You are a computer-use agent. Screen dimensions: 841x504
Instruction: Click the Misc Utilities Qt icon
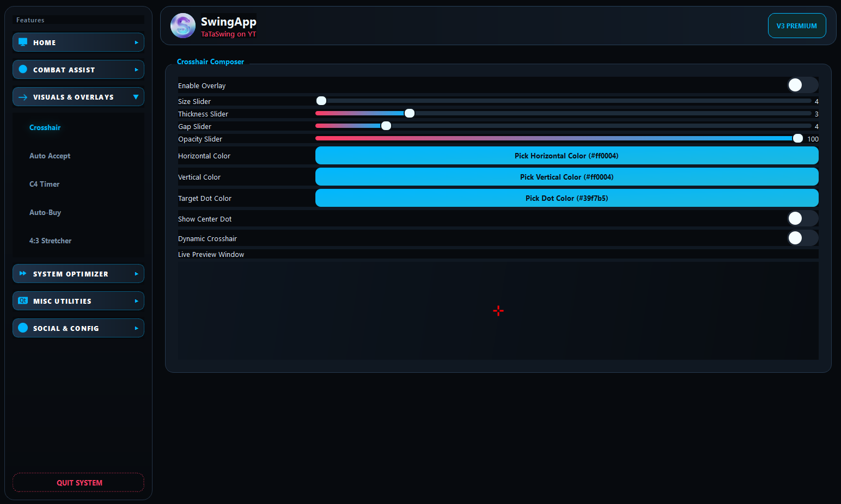click(23, 300)
